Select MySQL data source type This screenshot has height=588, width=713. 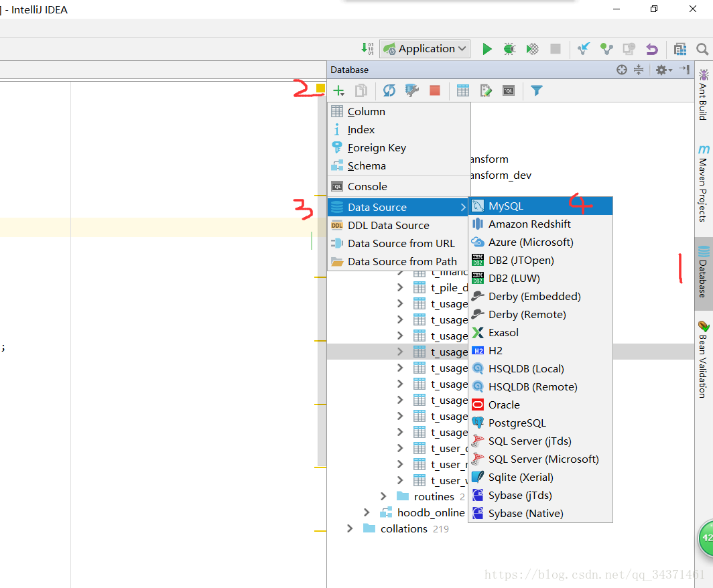click(541, 206)
